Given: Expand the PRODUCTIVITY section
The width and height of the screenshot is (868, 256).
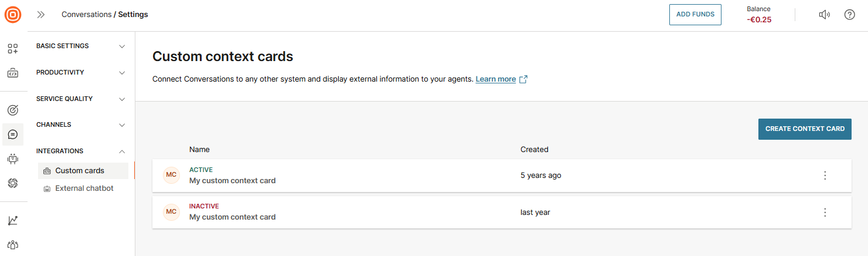Looking at the screenshot, I should pyautogui.click(x=81, y=73).
